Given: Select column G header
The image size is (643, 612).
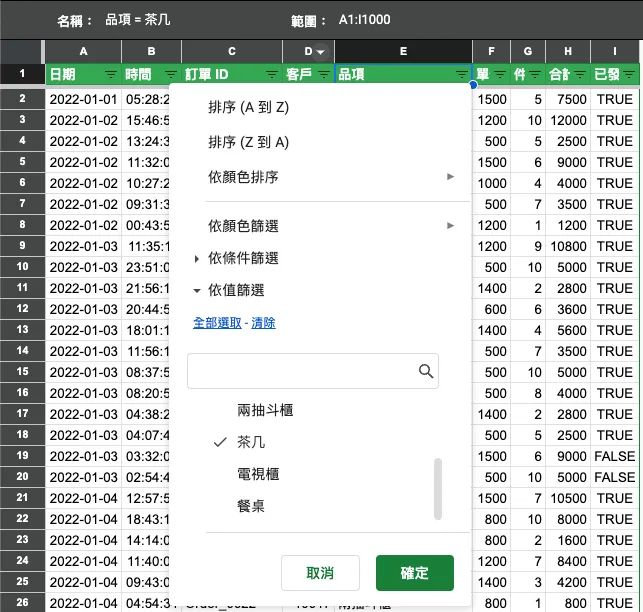Looking at the screenshot, I should click(x=528, y=52).
